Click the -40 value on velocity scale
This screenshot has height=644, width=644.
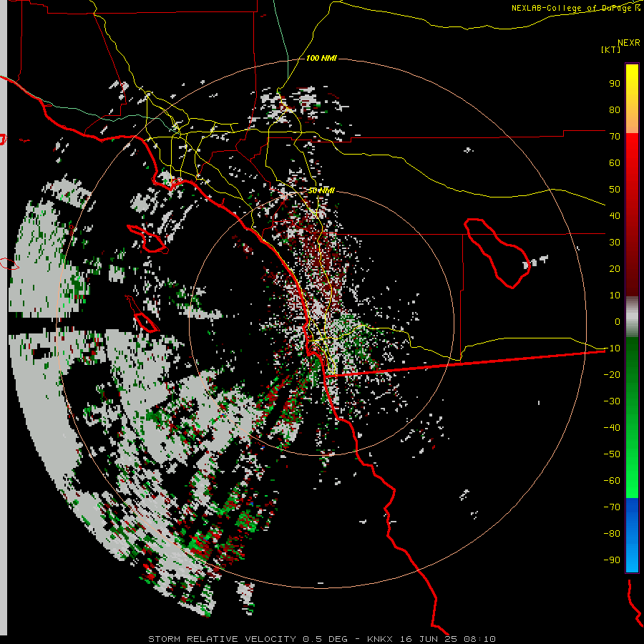pyautogui.click(x=612, y=428)
